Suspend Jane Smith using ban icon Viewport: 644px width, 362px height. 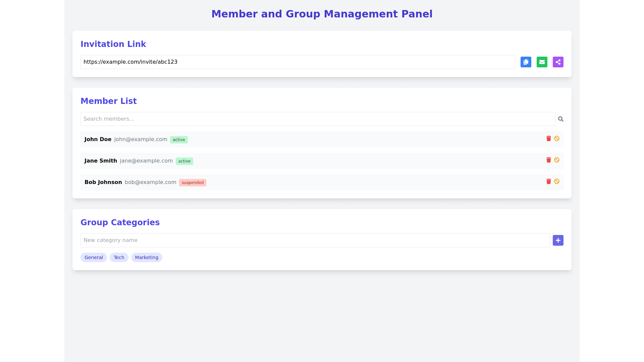pyautogui.click(x=556, y=160)
